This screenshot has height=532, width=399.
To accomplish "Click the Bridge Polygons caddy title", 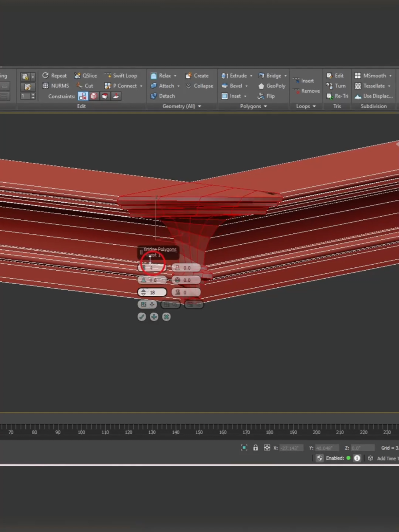I will (x=160, y=249).
